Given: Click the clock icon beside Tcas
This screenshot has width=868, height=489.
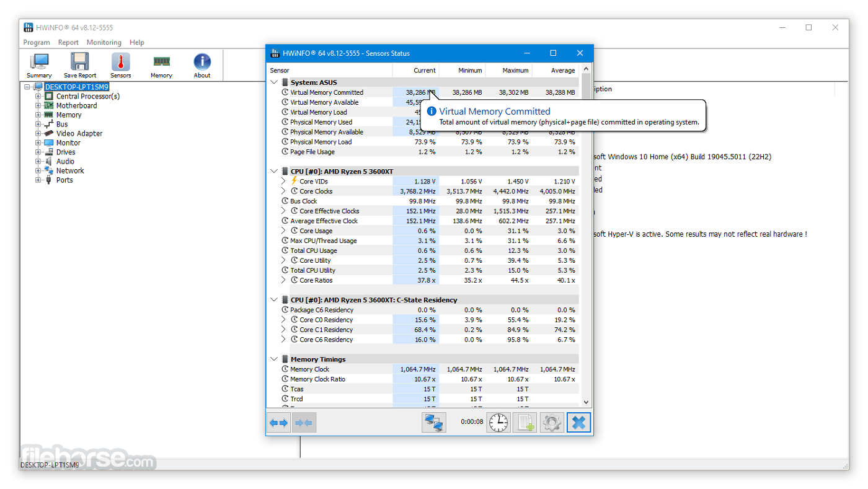Looking at the screenshot, I should pos(285,389).
